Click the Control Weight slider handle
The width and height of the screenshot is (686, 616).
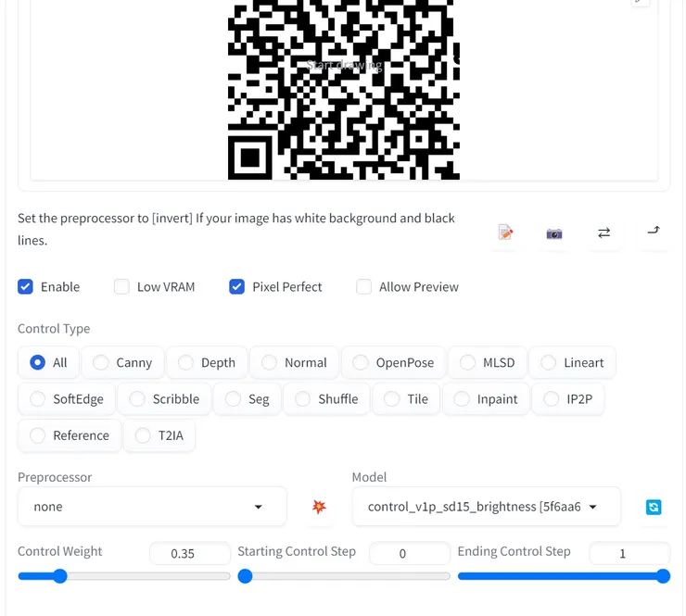coord(60,576)
